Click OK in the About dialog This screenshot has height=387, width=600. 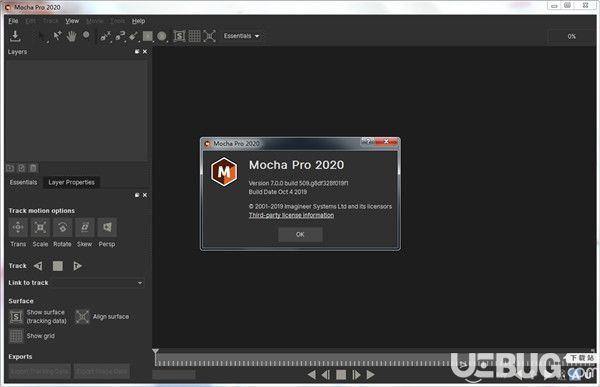click(300, 234)
